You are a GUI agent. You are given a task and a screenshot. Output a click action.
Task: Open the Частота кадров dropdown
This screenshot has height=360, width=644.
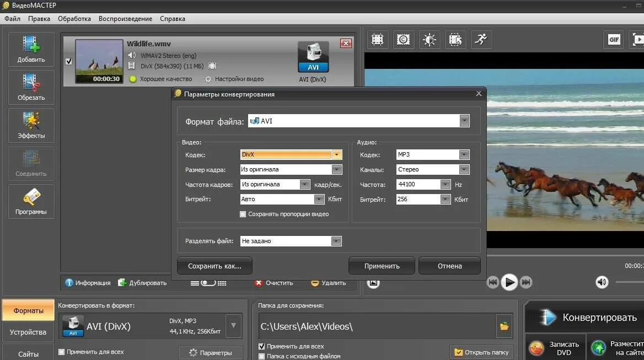(304, 184)
